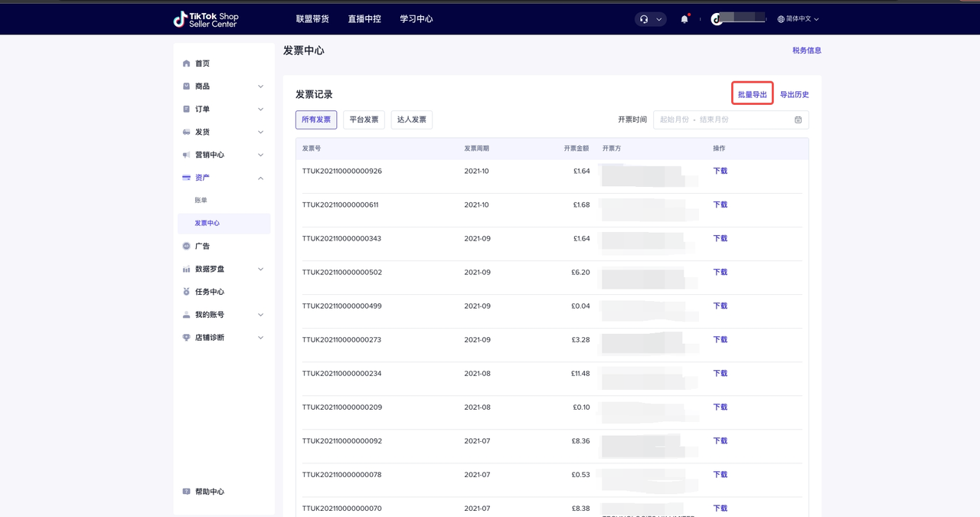Viewport: 980px width, 517px height.
Task: Switch to 达人发票 filter
Action: tap(411, 120)
